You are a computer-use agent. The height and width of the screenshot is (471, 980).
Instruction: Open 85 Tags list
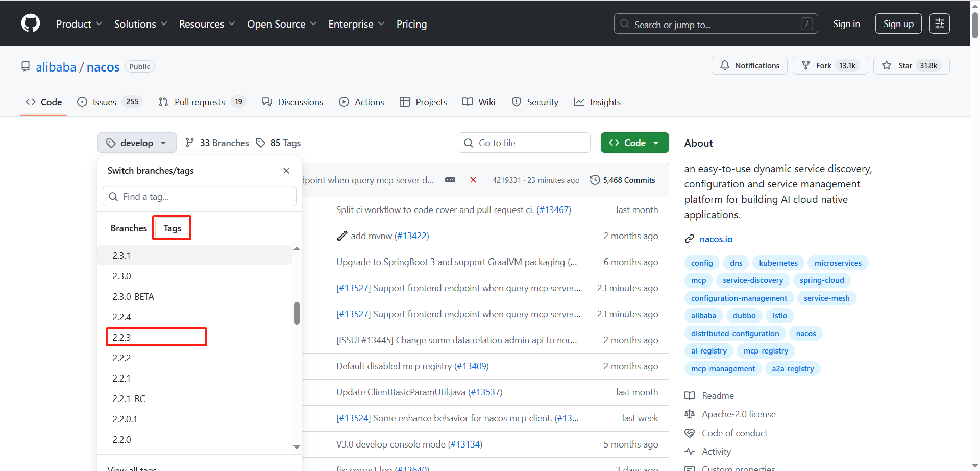tap(278, 143)
